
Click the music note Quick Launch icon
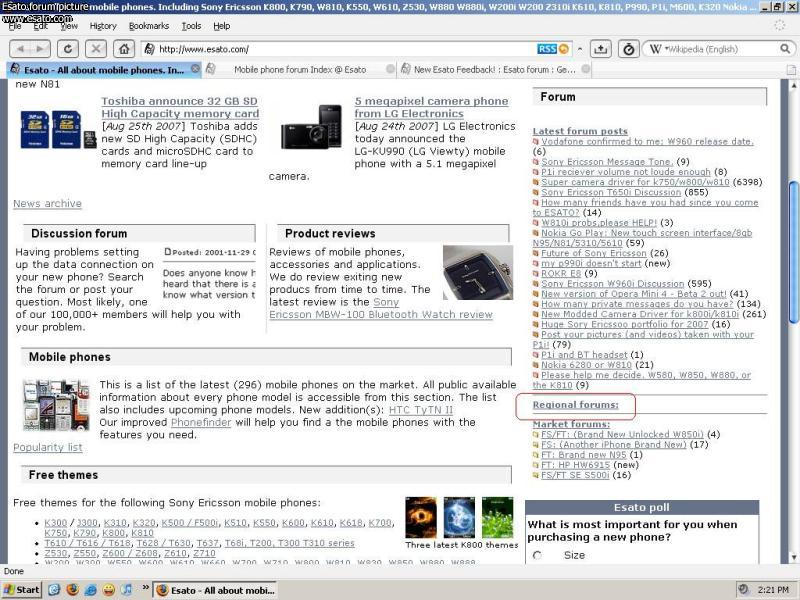[x=127, y=590]
